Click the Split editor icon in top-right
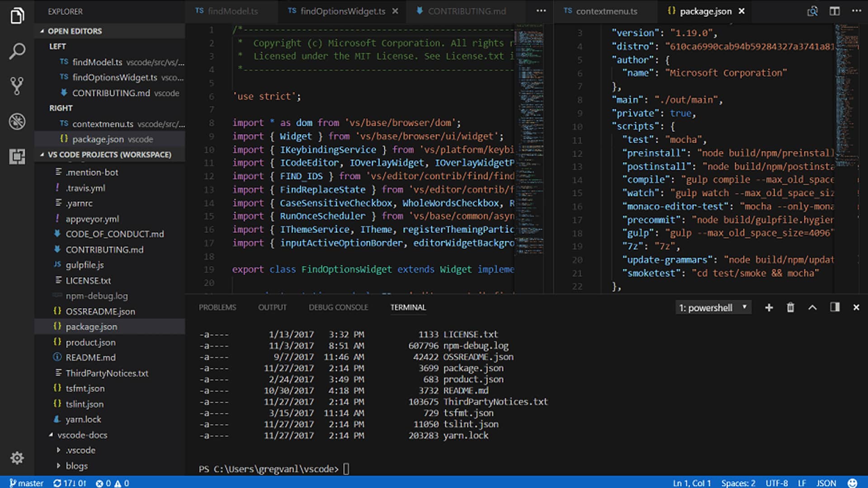Screen dimensions: 868x488 [x=834, y=11]
